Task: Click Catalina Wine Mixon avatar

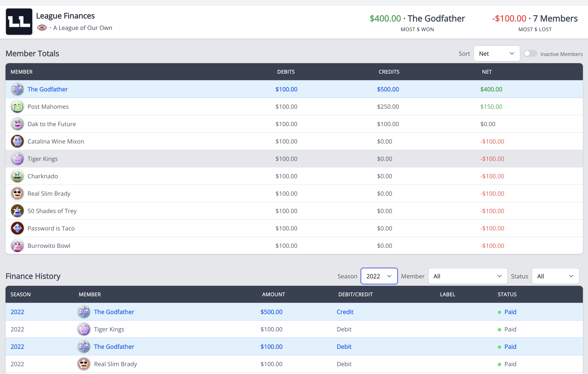Action: tap(17, 141)
